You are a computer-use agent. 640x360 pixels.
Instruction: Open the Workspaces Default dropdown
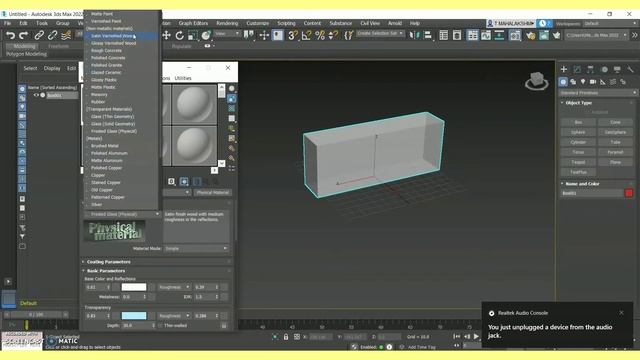coord(610,24)
